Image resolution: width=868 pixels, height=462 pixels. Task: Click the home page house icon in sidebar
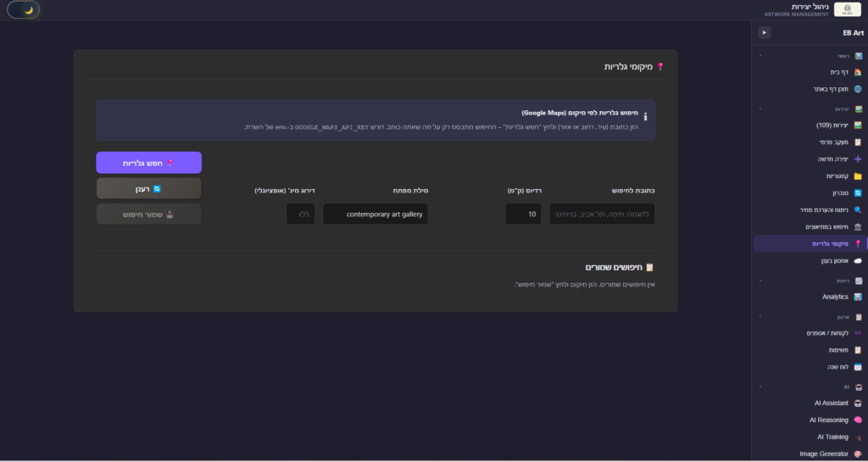pos(858,72)
